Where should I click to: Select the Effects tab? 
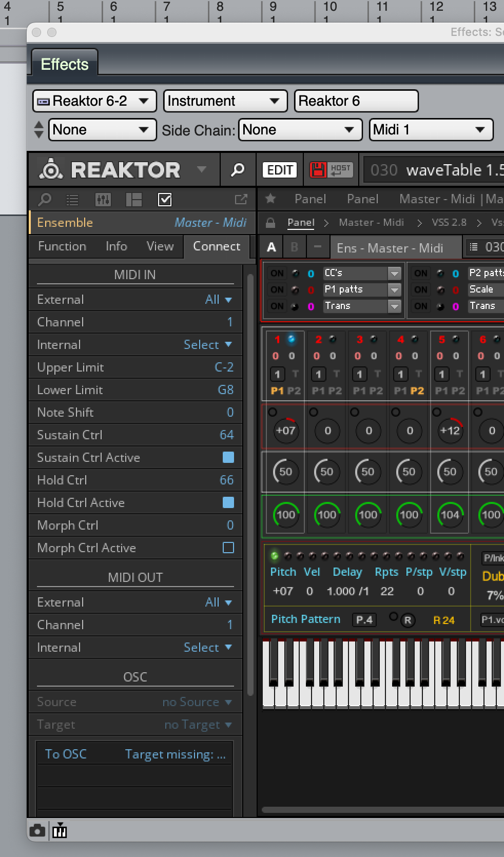point(65,64)
